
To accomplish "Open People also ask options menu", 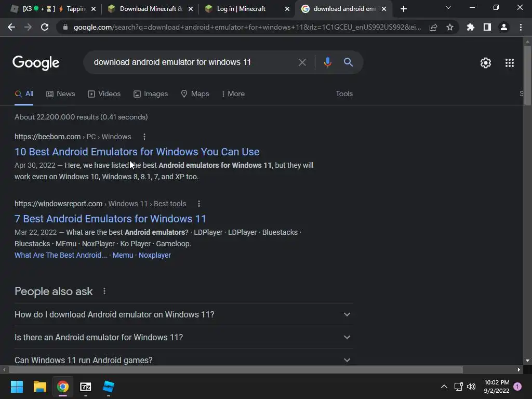I will tap(104, 291).
